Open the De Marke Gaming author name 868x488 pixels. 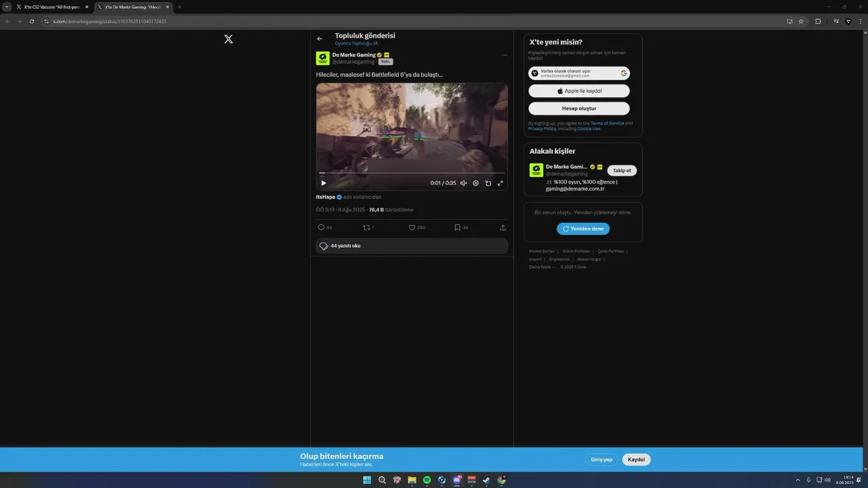click(353, 55)
